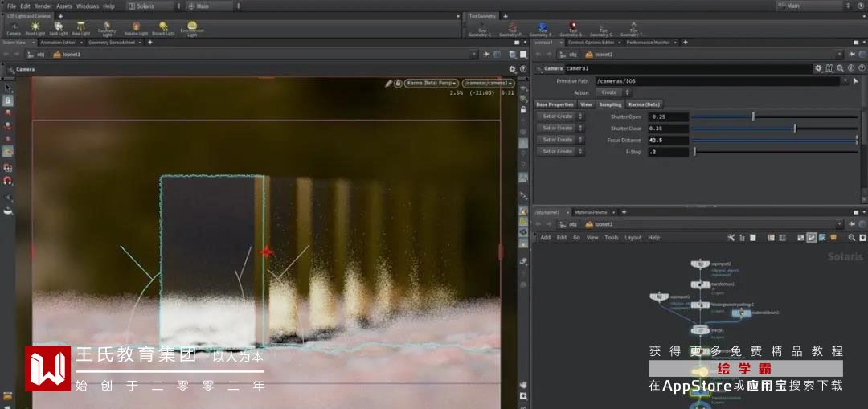Click the magnifier search icon in parameter pane
The height and width of the screenshot is (409, 868).
pos(840,69)
